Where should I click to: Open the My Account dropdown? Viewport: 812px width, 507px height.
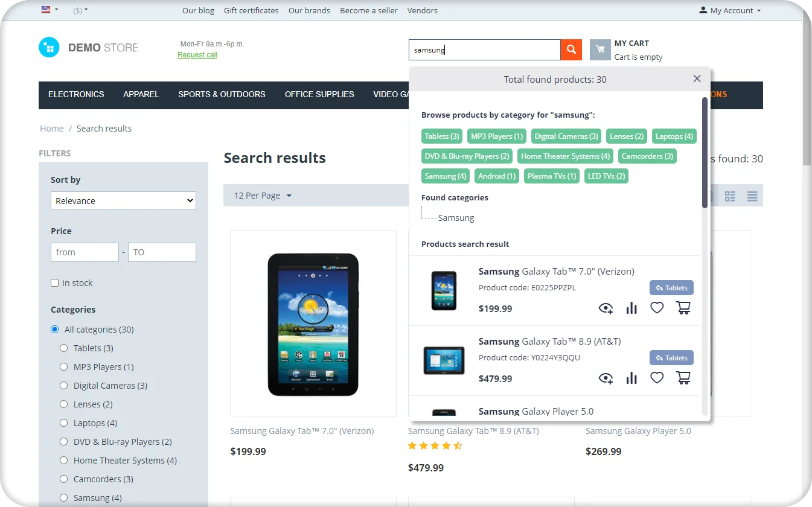730,10
